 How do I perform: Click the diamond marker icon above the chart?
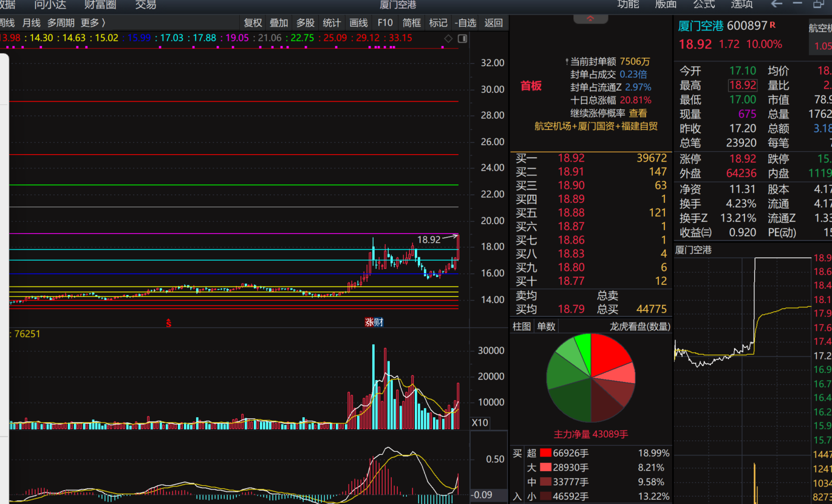pyautogui.click(x=448, y=38)
